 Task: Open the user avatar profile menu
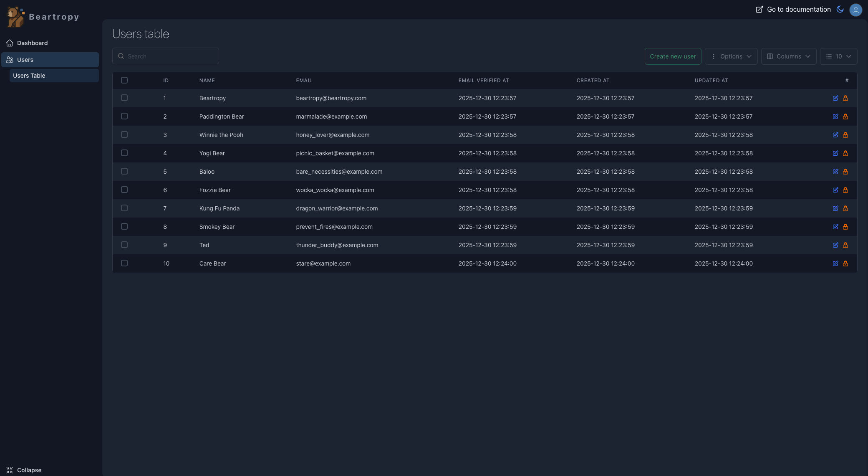tap(855, 10)
